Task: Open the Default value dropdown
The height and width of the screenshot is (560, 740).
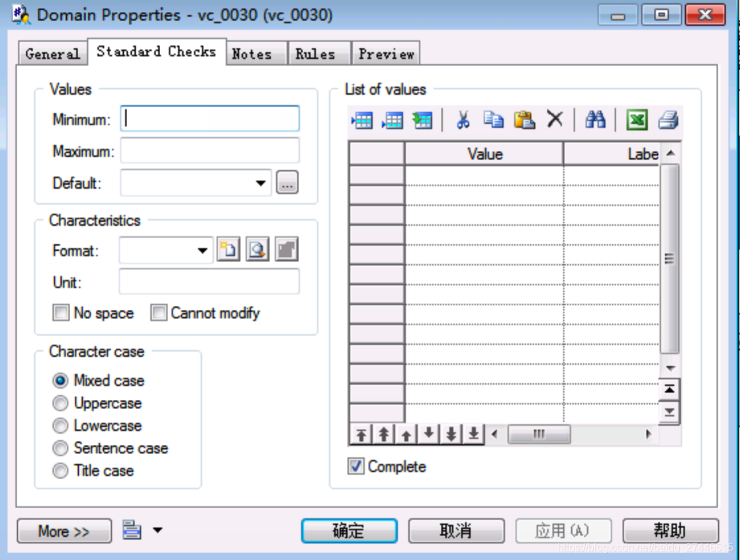Action: 261,183
